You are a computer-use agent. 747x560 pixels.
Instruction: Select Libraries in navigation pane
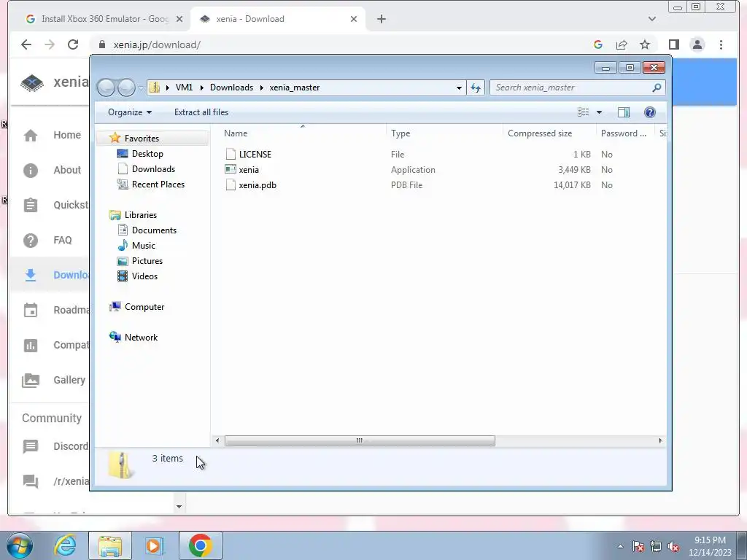[x=141, y=215]
